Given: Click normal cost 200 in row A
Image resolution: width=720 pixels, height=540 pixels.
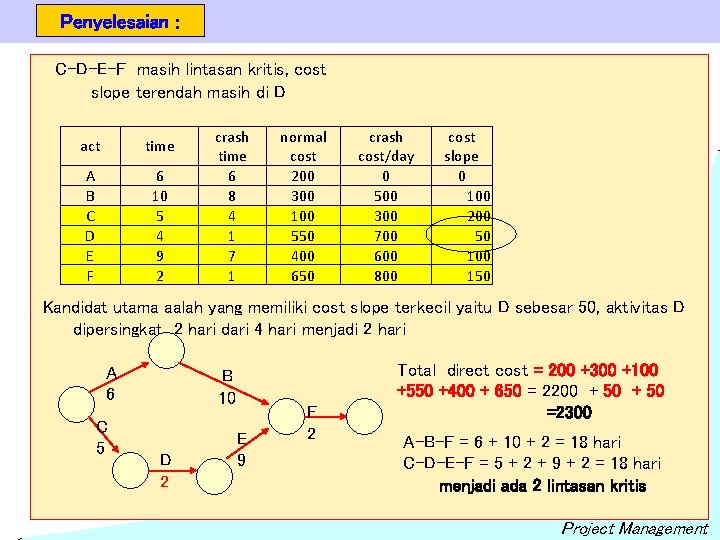Looking at the screenshot, I should tap(303, 176).
